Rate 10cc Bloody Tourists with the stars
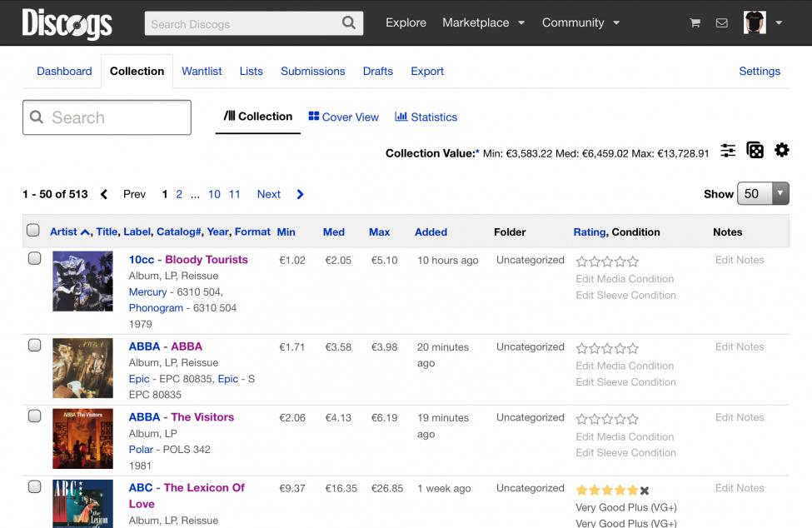Image resolution: width=812 pixels, height=528 pixels. (x=607, y=262)
